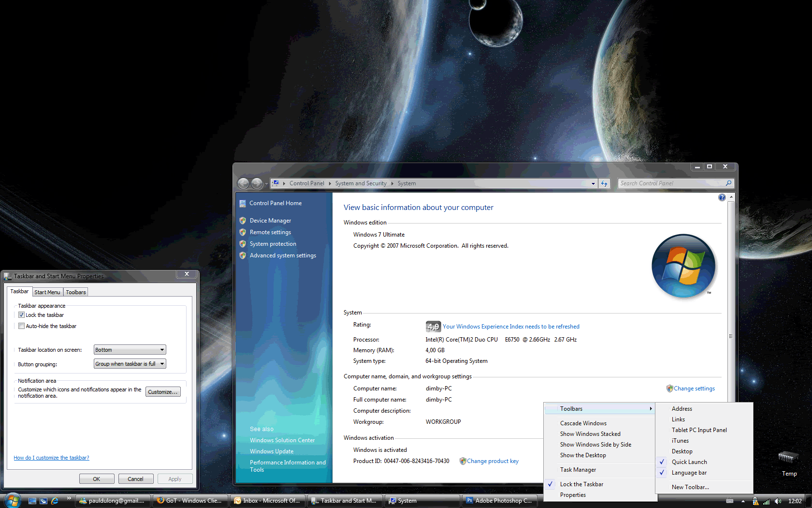Click shield icon beside Remote settings
812x508 pixels.
(243, 232)
